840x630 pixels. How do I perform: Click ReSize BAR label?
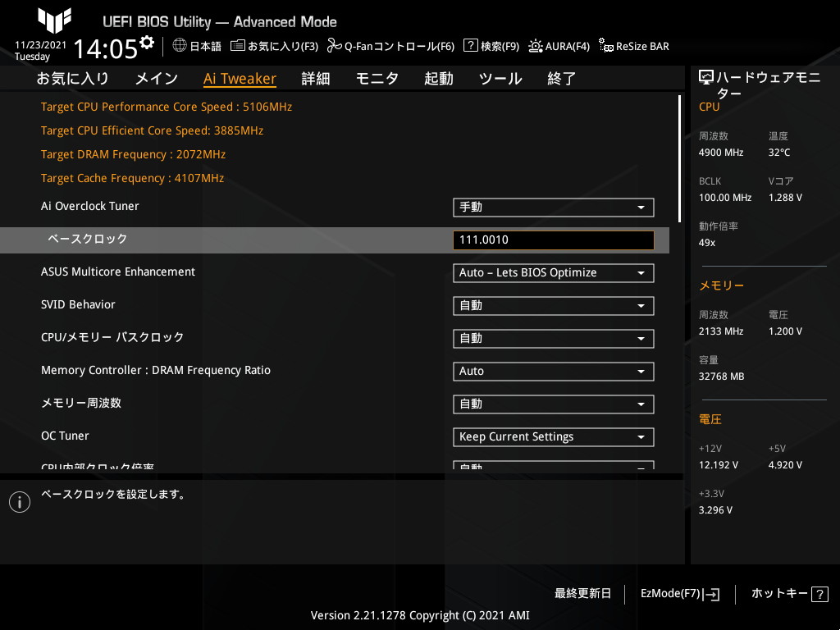642,46
